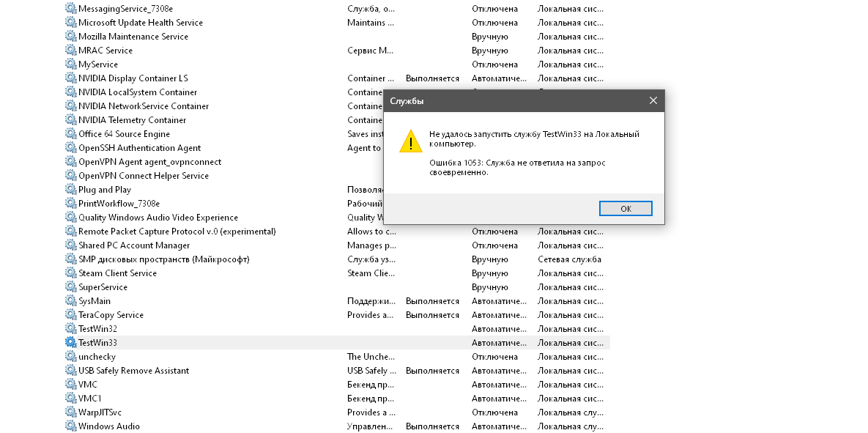Screen dimensions: 868x433
Task: Select the MyService row name
Action: tap(98, 64)
